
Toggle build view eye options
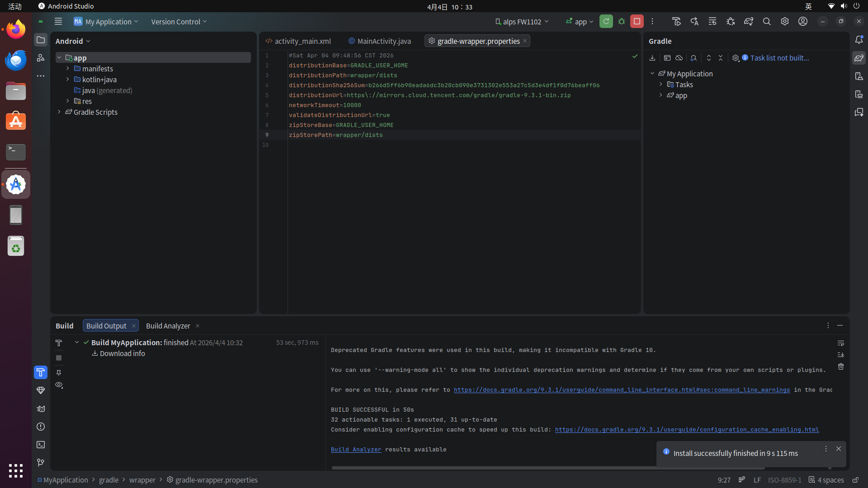click(59, 385)
